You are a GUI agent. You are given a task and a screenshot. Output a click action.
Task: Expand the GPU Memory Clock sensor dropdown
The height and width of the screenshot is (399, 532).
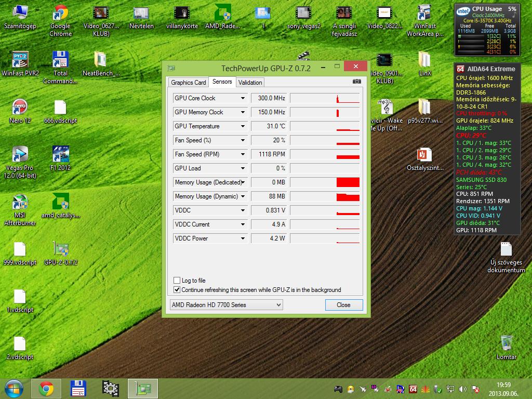(243, 112)
